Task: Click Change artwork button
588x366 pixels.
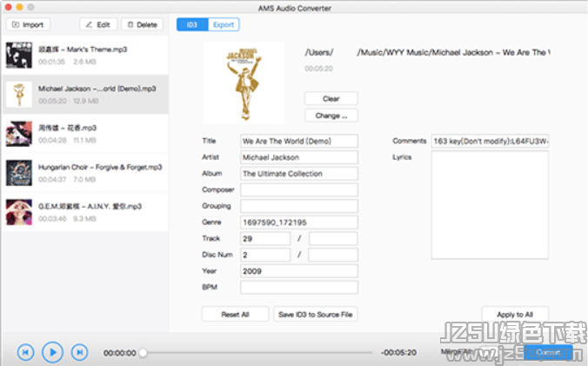Action: pyautogui.click(x=331, y=116)
